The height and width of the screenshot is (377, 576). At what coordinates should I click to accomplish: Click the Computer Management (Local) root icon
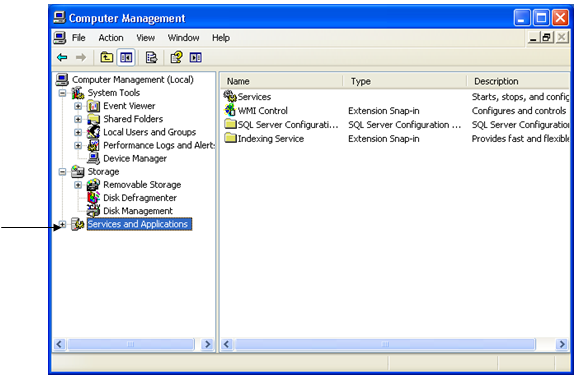pos(62,79)
